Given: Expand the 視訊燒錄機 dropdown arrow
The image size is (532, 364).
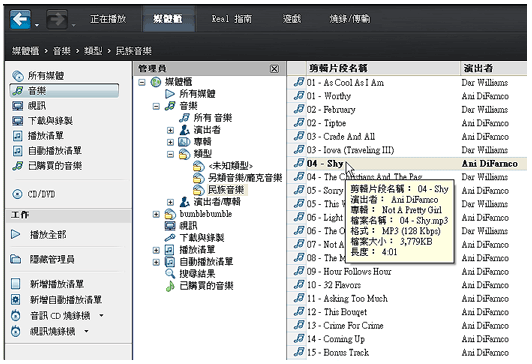Looking at the screenshot, I should point(86,331).
